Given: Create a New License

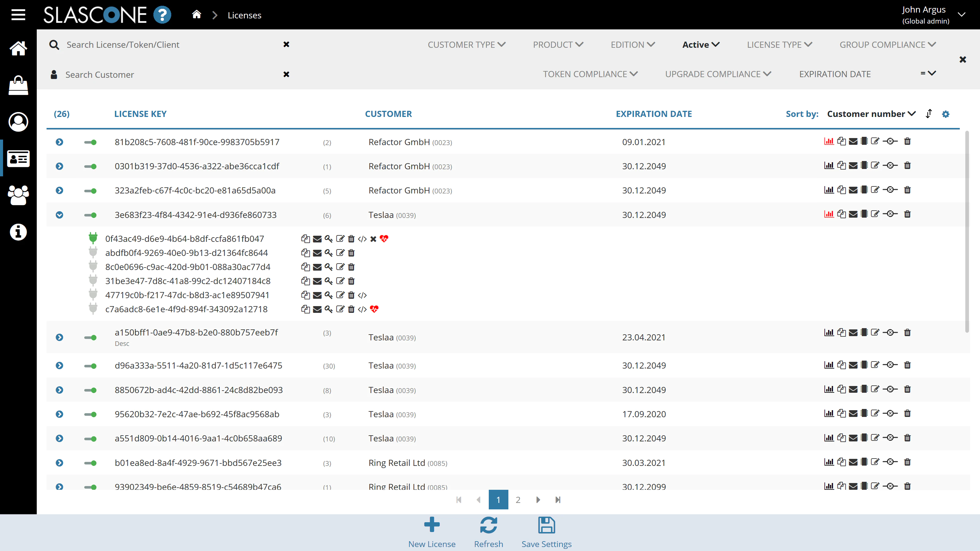Looking at the screenshot, I should coord(432,532).
